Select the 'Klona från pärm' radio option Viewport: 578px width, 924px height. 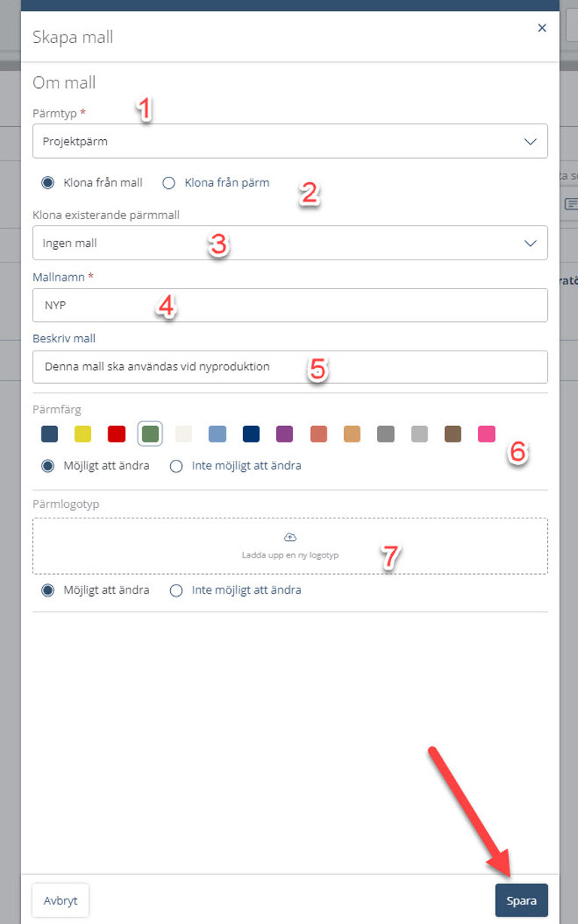coord(169,182)
